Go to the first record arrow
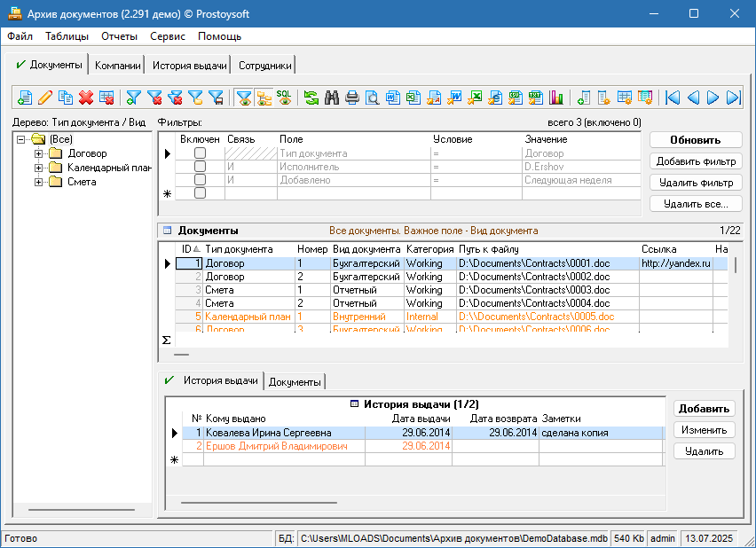This screenshot has height=548, width=756. pos(673,98)
